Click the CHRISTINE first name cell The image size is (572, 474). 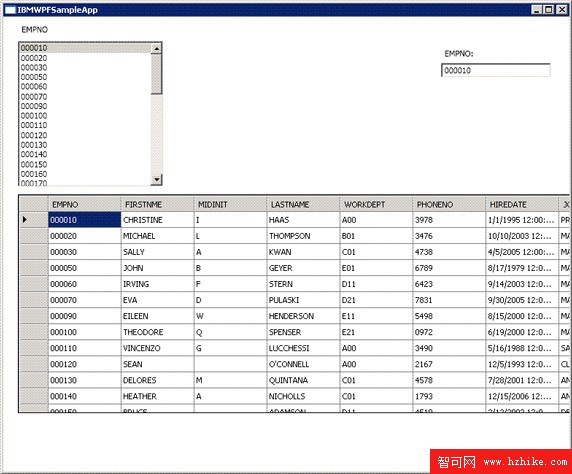coord(157,220)
